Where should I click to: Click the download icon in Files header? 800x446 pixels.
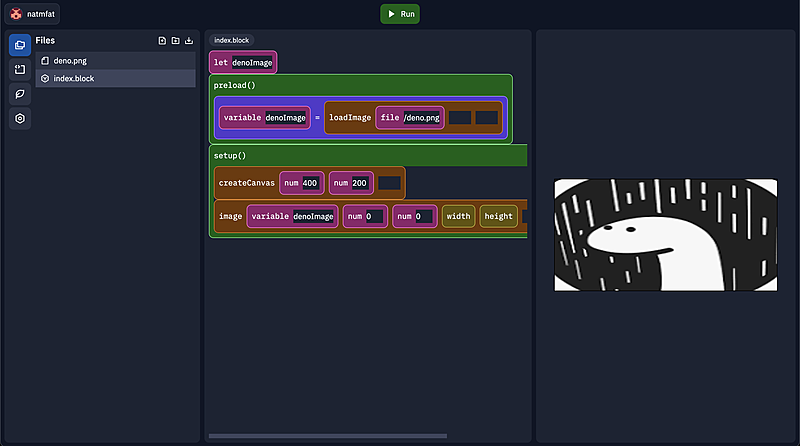[189, 41]
